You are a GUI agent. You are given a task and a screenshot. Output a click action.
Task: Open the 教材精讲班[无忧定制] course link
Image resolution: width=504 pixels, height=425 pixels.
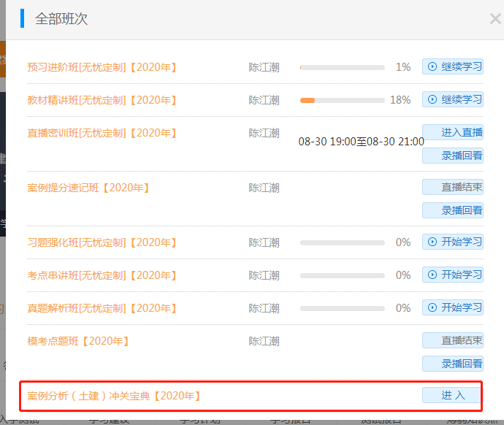pyautogui.click(x=102, y=100)
